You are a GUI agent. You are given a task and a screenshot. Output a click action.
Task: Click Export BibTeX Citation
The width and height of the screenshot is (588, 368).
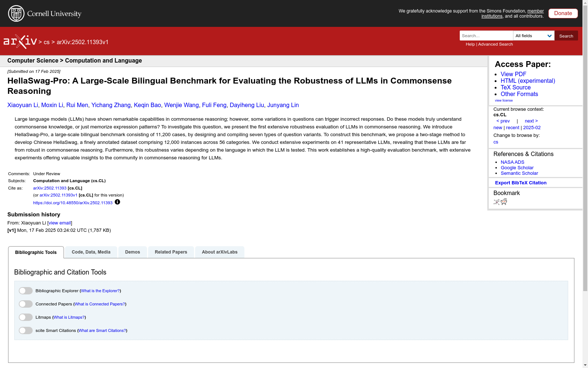(x=521, y=183)
